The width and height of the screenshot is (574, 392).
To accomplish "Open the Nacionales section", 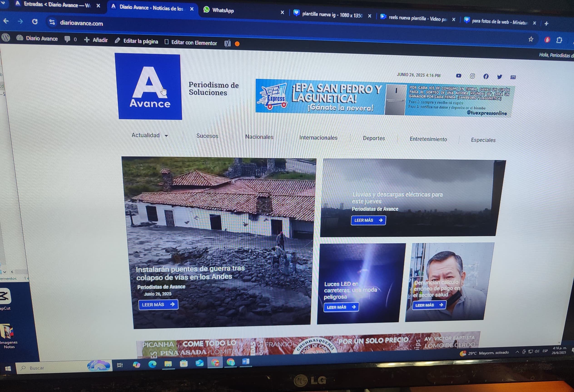I will pyautogui.click(x=259, y=137).
